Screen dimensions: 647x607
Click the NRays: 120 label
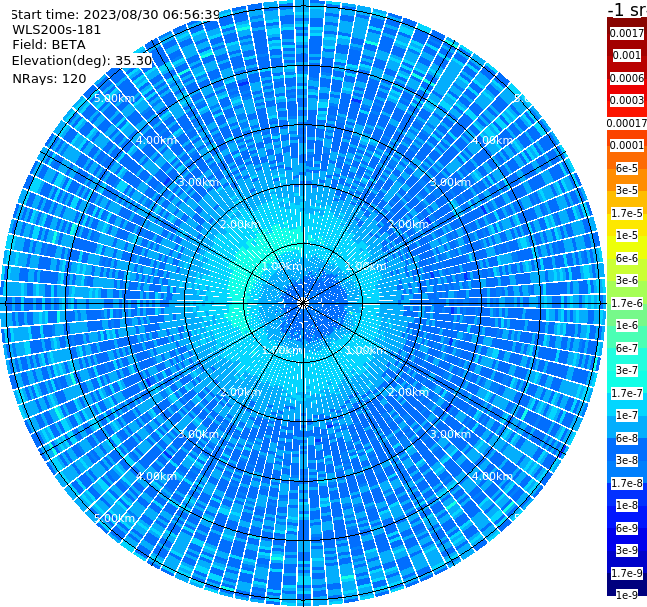pos(49,78)
